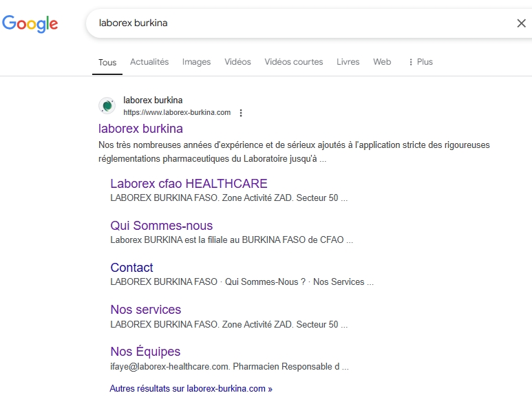The height and width of the screenshot is (404, 532).
Task: Select the Tous tab
Action: 107,63
